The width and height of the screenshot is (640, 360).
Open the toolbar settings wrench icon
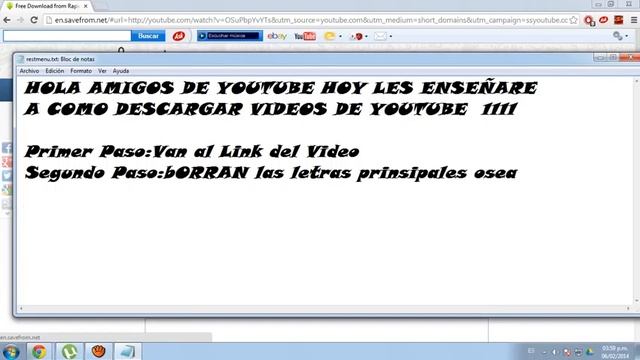pos(618,36)
